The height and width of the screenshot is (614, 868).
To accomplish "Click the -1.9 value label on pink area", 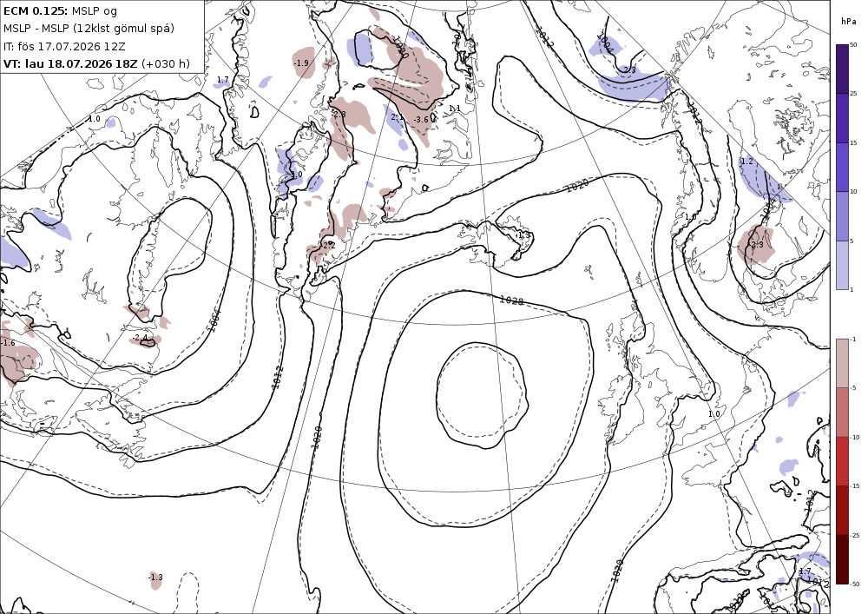I will click(301, 63).
